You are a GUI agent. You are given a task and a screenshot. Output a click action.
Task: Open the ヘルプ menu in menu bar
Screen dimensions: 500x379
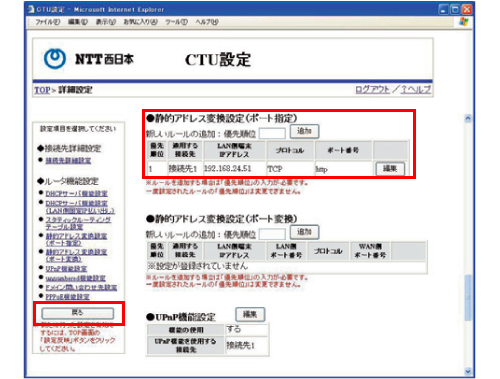coord(207,22)
